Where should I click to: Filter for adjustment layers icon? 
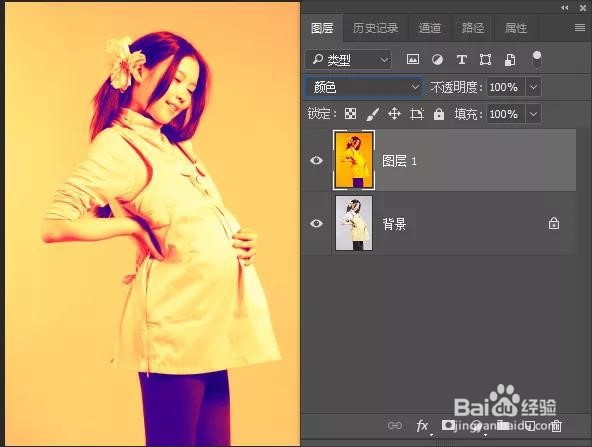(437, 60)
